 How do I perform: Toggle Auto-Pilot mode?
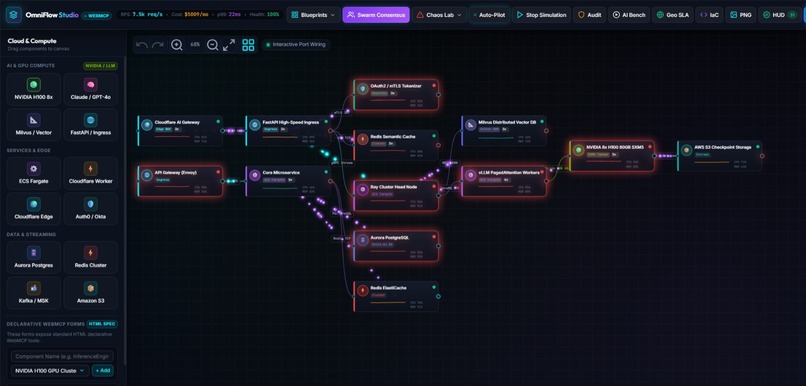tap(488, 15)
